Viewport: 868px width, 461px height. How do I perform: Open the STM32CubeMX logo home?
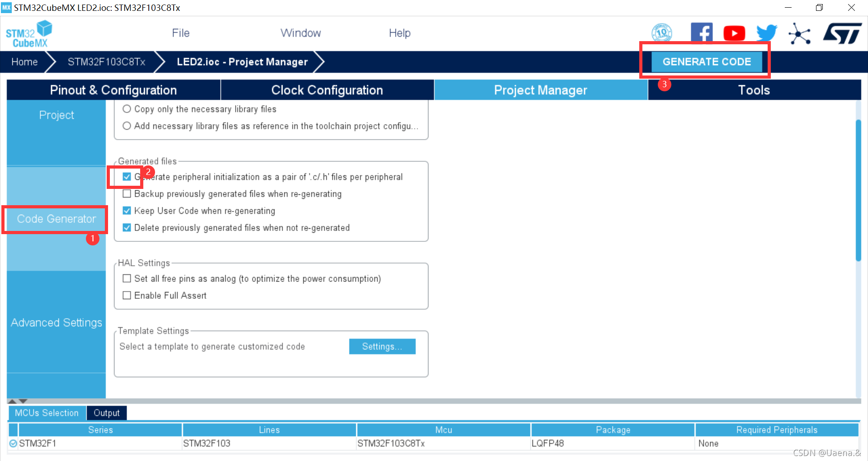tap(29, 34)
